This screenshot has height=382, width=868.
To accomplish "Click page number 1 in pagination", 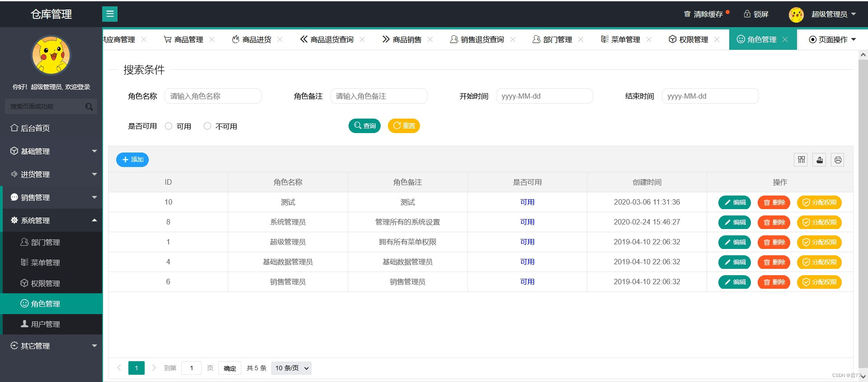I will click(137, 368).
